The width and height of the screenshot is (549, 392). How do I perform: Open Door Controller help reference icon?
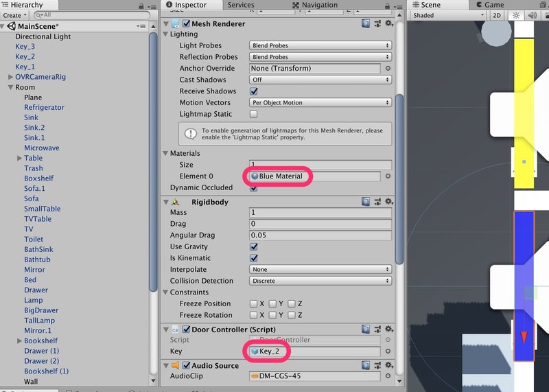point(366,330)
